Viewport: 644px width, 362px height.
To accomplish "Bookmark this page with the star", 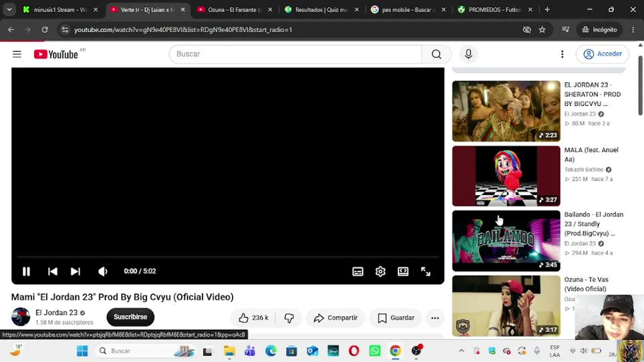I will point(542,30).
